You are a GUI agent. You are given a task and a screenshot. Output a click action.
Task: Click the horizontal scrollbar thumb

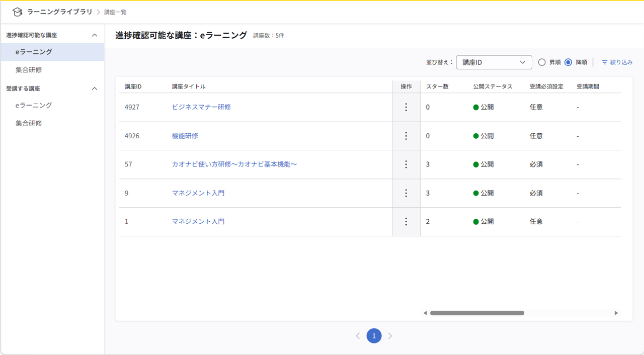click(x=477, y=313)
